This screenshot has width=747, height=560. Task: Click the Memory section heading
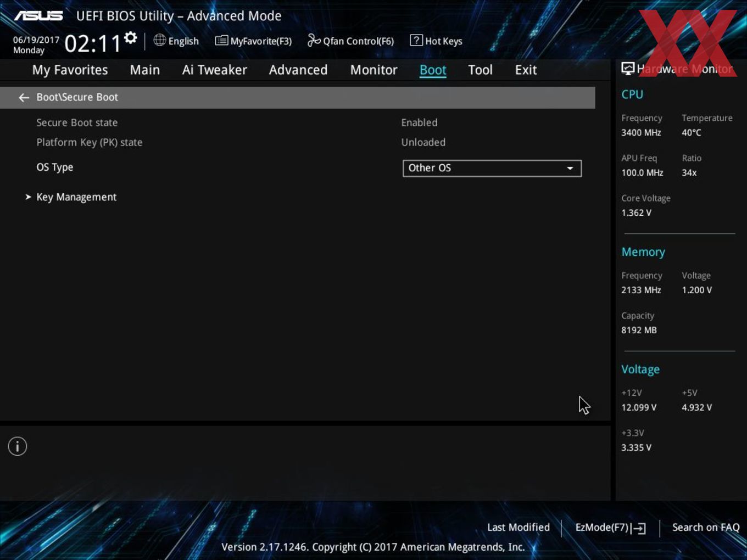pos(643,252)
